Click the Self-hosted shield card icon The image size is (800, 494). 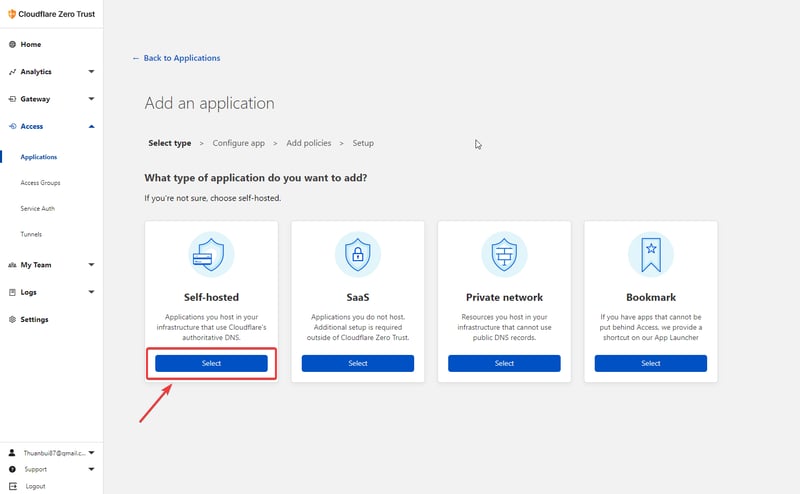tap(211, 254)
